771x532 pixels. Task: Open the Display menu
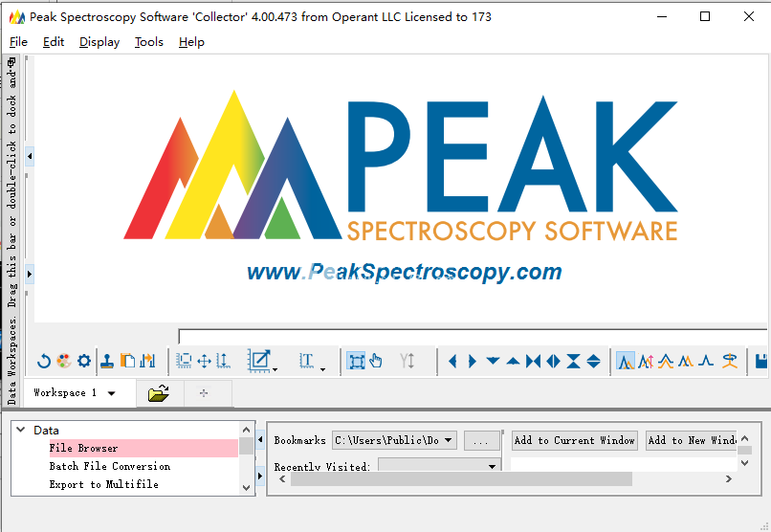(99, 42)
